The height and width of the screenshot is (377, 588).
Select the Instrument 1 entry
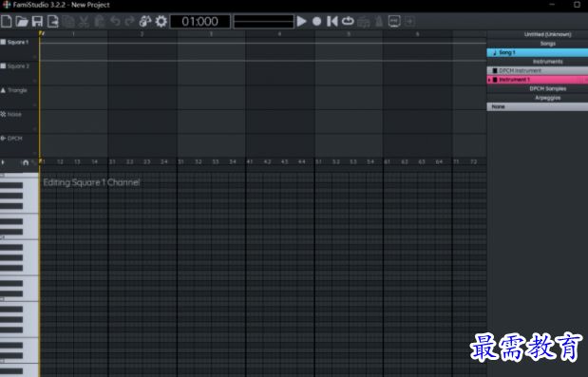click(538, 80)
